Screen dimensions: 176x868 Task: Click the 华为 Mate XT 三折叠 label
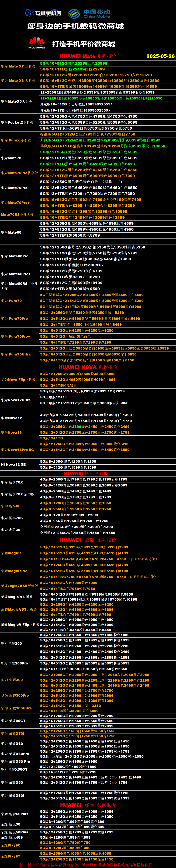pos(18,66)
